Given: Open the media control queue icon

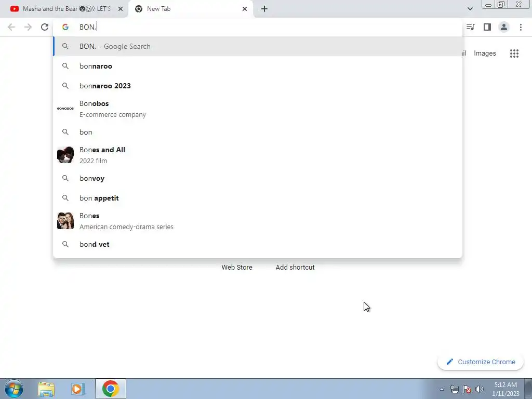Looking at the screenshot, I should pos(471,27).
